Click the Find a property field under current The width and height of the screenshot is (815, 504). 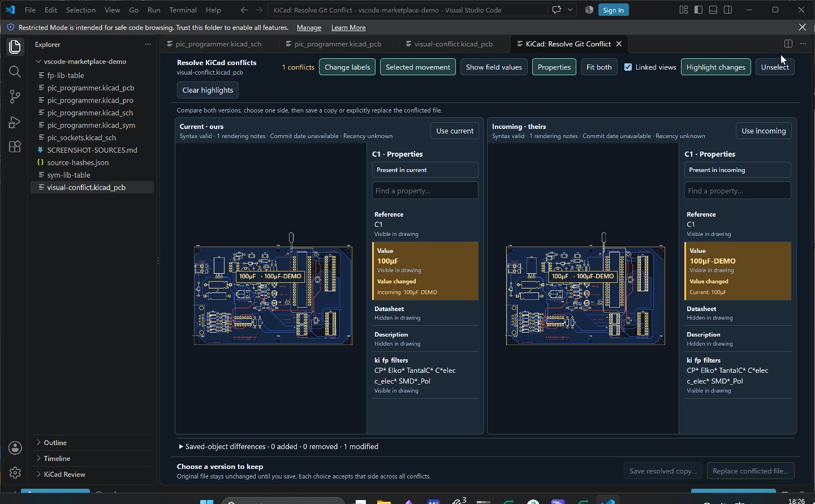(425, 191)
